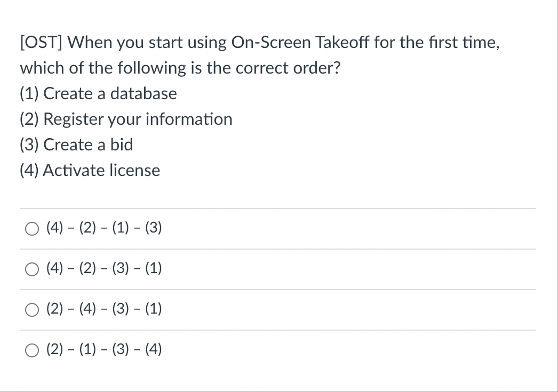The width and height of the screenshot is (558, 392).
Task: Choose radio button for (2) – (1) – (3) – (4)
Action: point(32,350)
